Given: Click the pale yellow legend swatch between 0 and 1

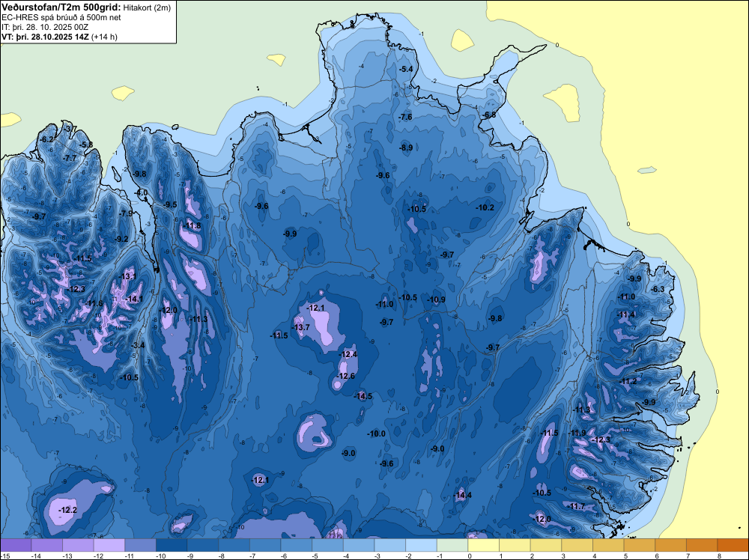Looking at the screenshot, I should tap(483, 545).
